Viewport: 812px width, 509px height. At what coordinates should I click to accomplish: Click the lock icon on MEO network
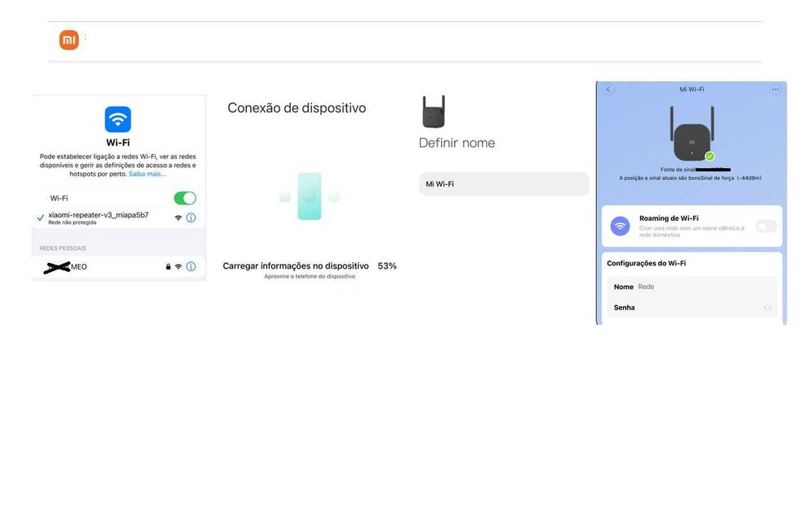[168, 266]
